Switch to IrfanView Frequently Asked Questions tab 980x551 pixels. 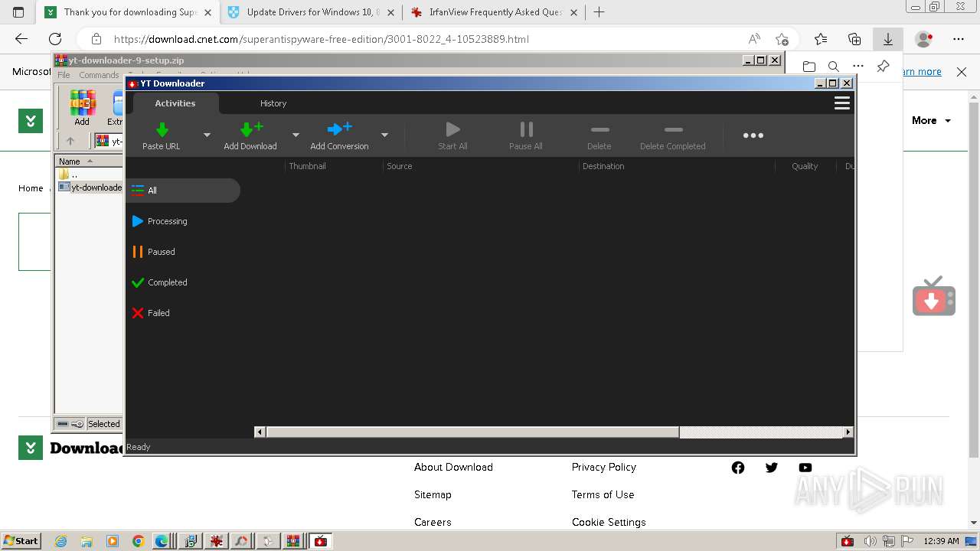pos(494,12)
